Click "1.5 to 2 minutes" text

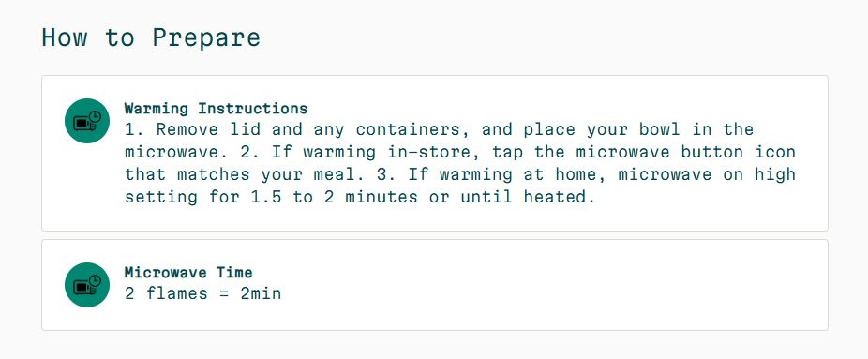[335, 197]
